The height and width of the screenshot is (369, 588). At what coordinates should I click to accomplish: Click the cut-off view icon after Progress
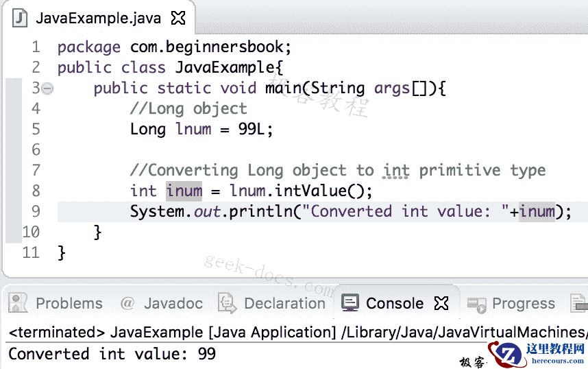[x=578, y=303]
